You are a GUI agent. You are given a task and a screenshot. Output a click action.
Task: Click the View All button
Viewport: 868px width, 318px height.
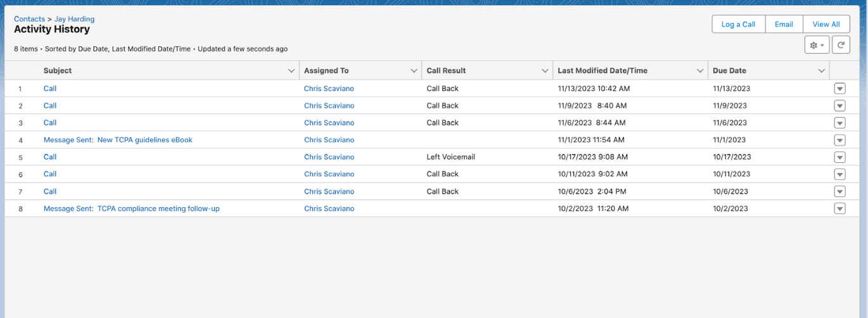(826, 24)
